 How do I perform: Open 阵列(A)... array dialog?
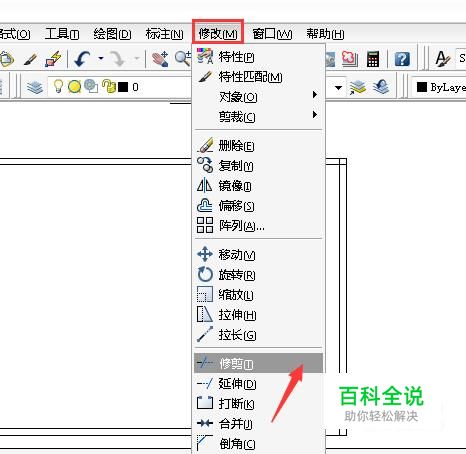(x=258, y=226)
